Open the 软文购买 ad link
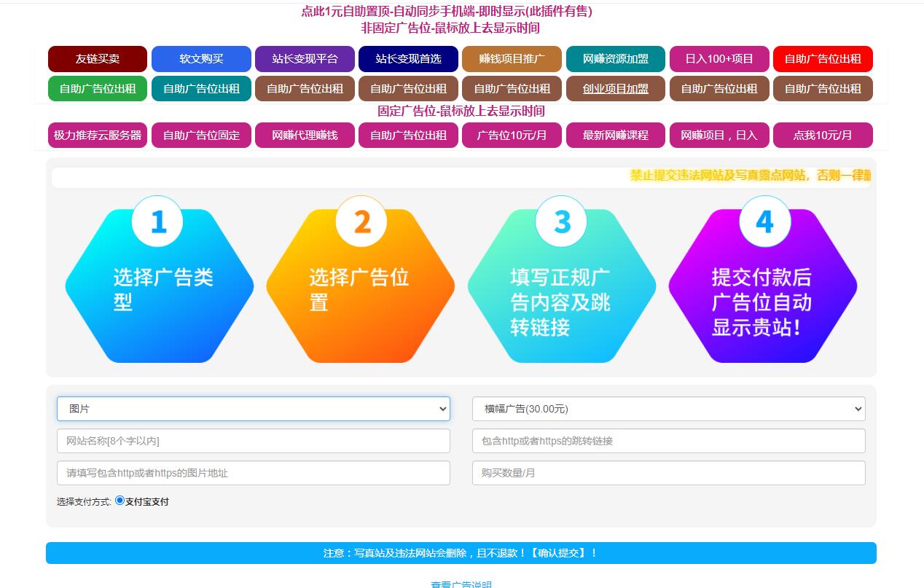Viewport: 924px width, 588px height. click(x=201, y=59)
